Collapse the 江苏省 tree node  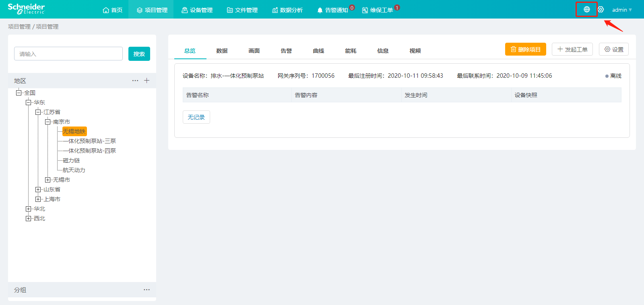(38, 112)
